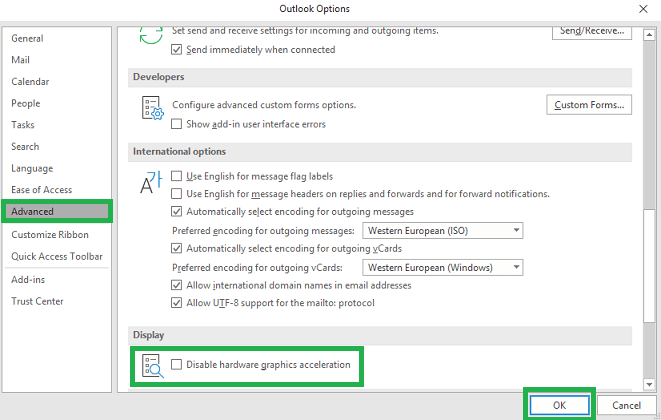The width and height of the screenshot is (661, 420).
Task: Click the Outlook Options title text
Action: point(314,9)
